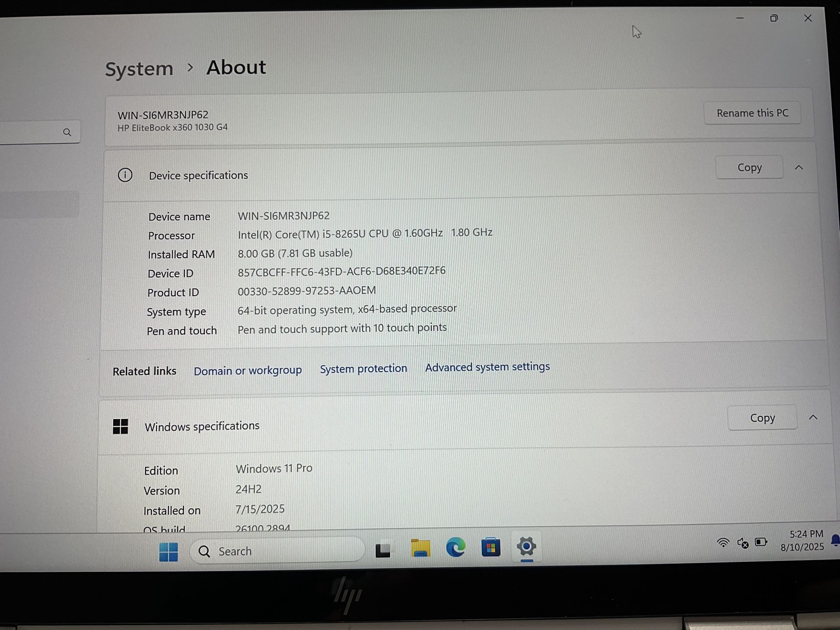This screenshot has width=840, height=630.
Task: Open Domain or workgroup link
Action: tap(247, 371)
